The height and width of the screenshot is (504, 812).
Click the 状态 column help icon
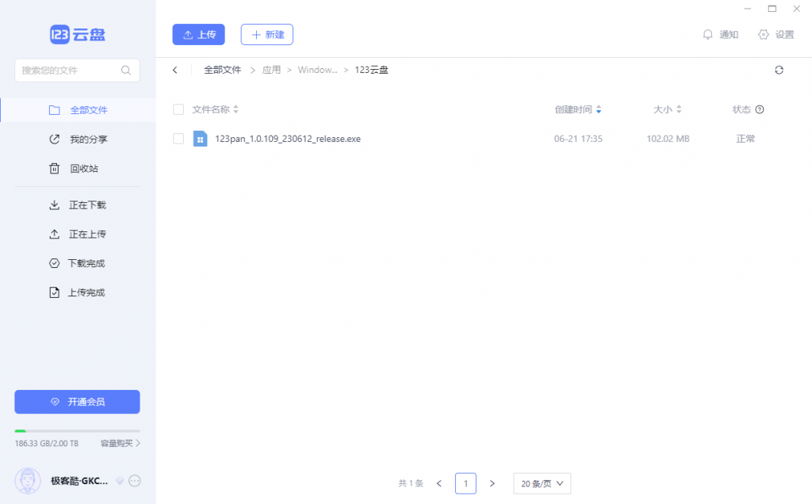point(760,109)
